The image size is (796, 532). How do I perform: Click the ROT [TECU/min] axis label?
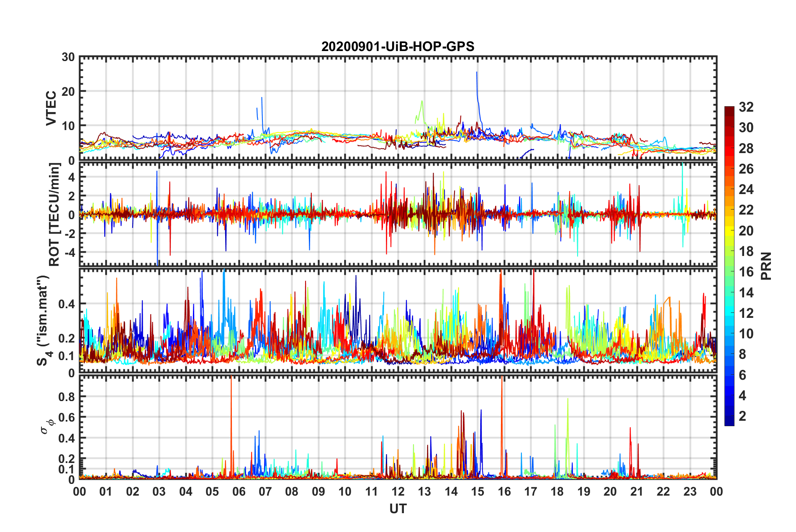(54, 215)
